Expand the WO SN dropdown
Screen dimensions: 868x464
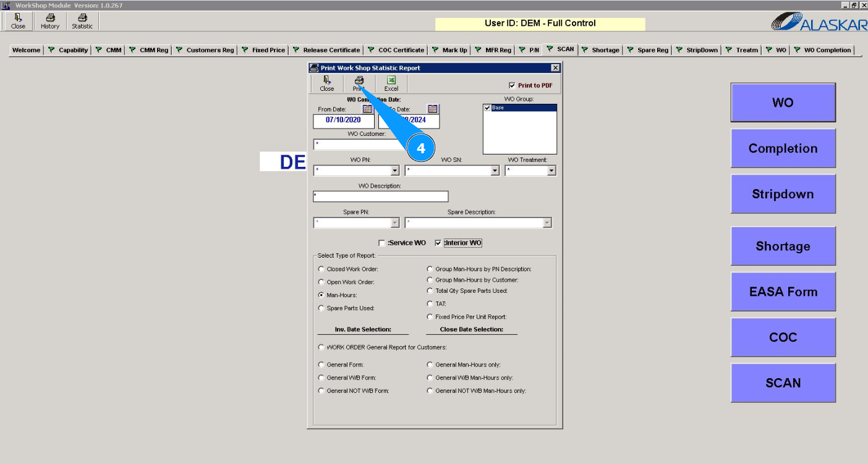click(495, 171)
